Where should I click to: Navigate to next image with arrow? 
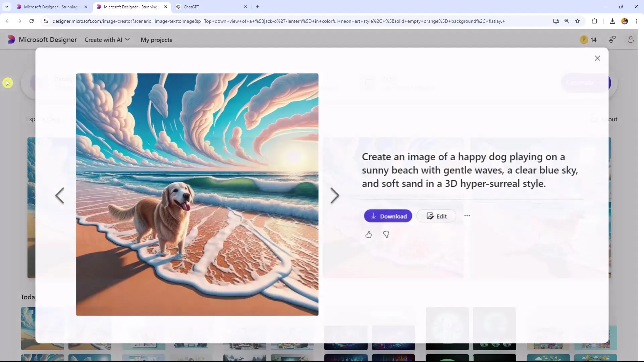click(334, 195)
